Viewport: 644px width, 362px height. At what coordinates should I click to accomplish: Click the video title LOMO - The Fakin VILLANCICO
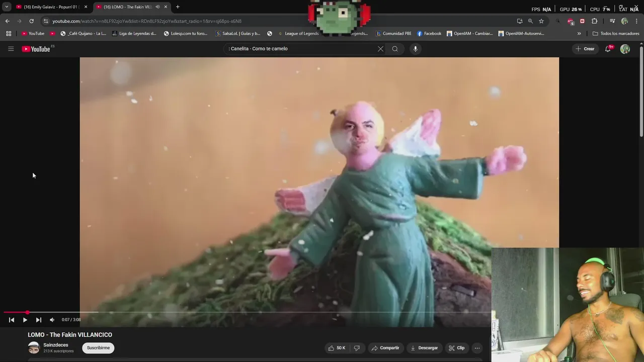point(70,335)
